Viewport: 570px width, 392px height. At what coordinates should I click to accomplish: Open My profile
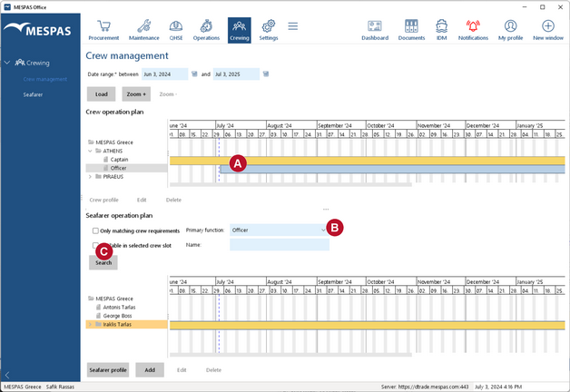pos(510,30)
